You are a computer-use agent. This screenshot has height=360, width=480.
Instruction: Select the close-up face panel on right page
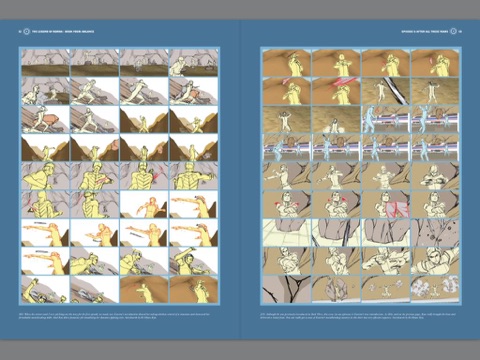(x=435, y=261)
